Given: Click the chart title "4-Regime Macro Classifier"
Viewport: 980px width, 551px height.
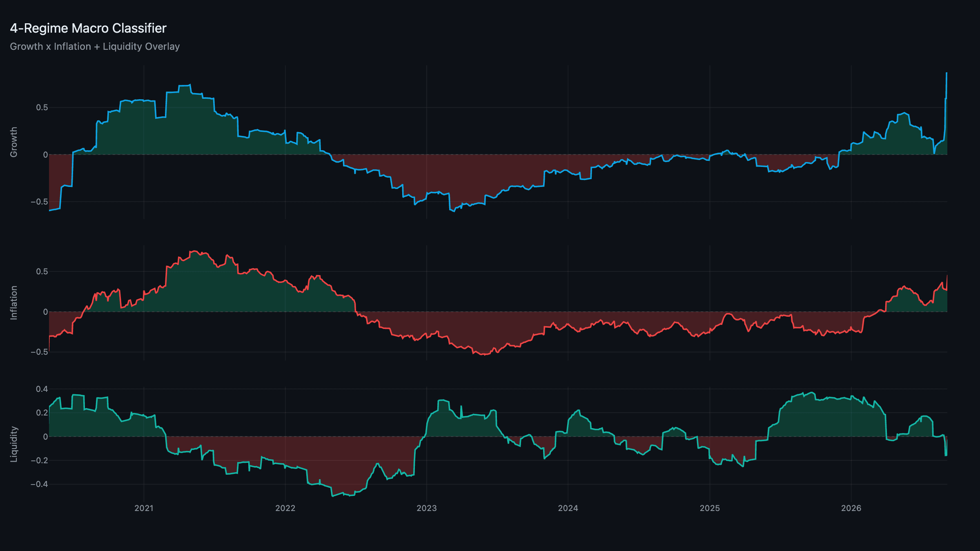Looking at the screenshot, I should pyautogui.click(x=88, y=28).
